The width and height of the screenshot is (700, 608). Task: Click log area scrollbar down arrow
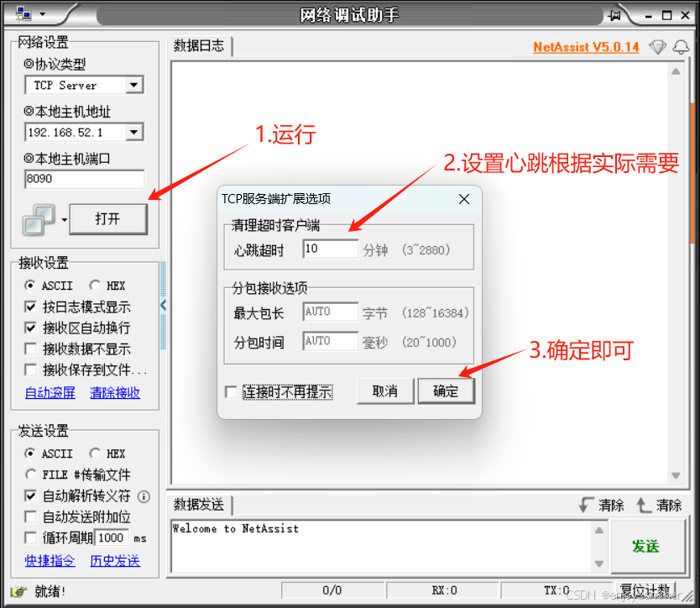pyautogui.click(x=676, y=475)
